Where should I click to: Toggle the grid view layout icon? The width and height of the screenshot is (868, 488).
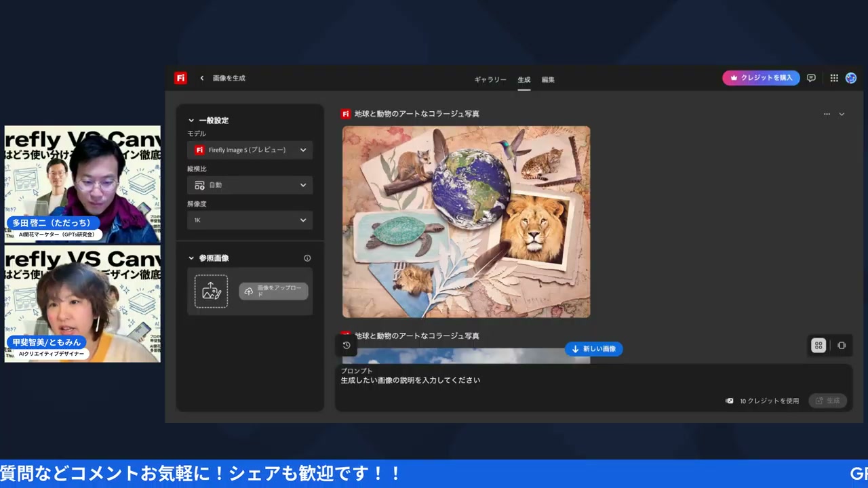(x=818, y=345)
